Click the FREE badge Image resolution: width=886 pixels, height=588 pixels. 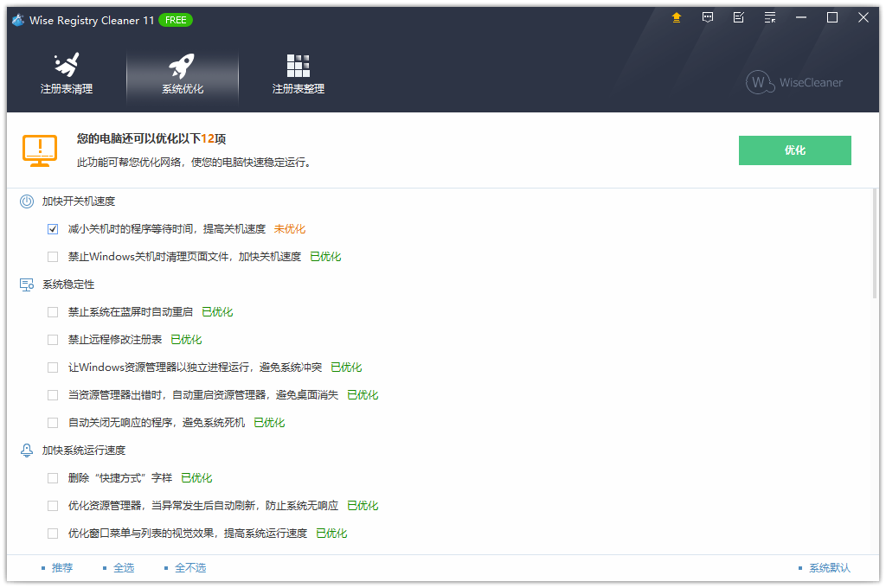[176, 21]
